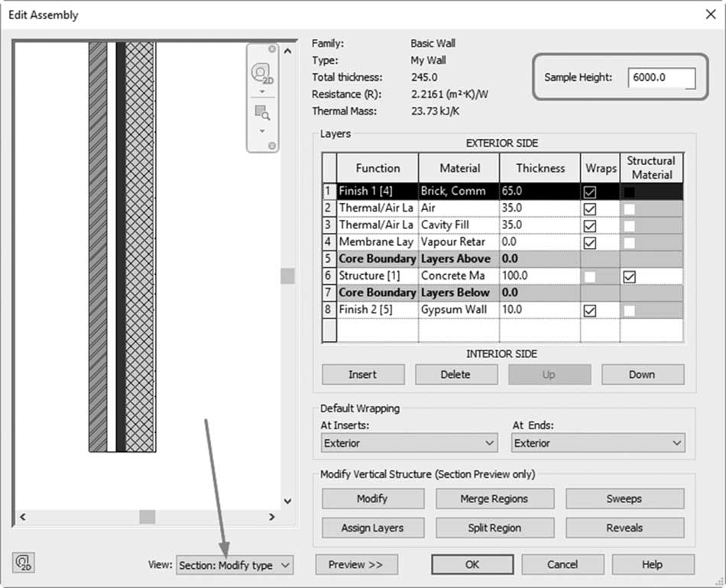Move the selected layer Down

[643, 374]
